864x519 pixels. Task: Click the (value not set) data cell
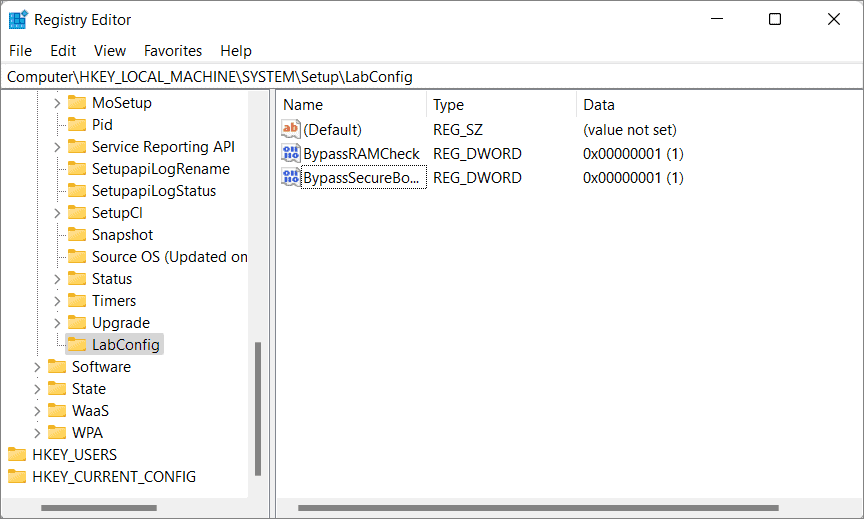click(630, 129)
